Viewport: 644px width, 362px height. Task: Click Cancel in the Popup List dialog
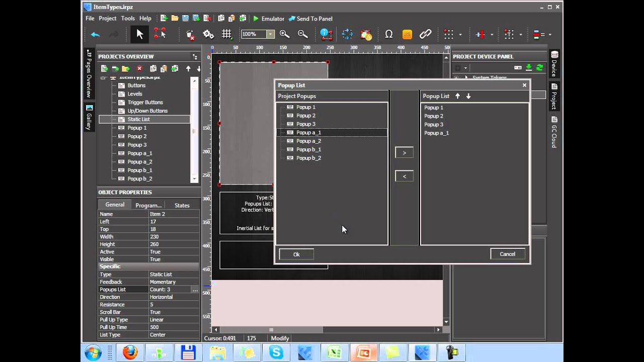click(507, 254)
